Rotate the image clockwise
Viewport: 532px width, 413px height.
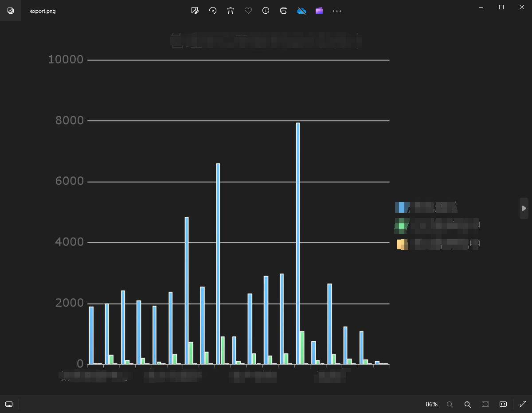click(x=213, y=11)
